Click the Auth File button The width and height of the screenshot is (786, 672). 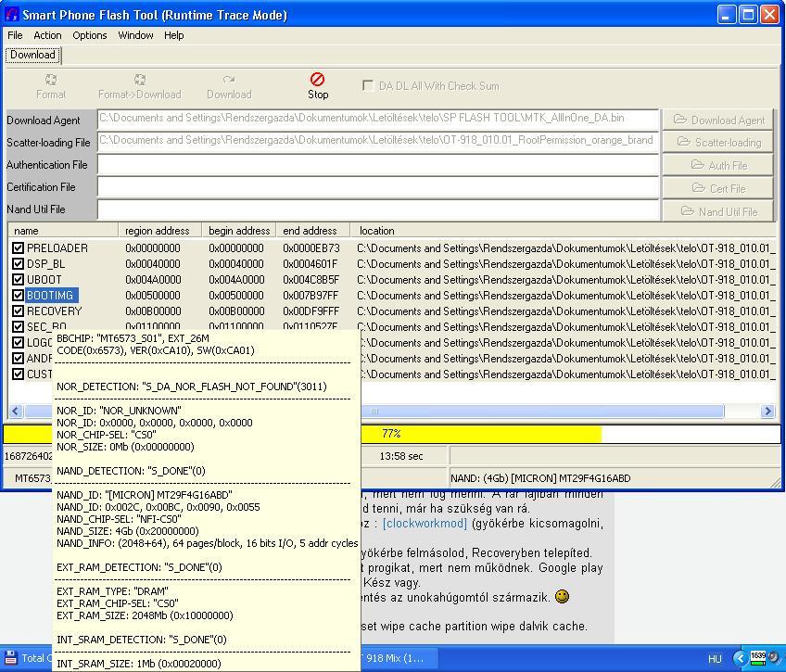pyautogui.click(x=717, y=165)
